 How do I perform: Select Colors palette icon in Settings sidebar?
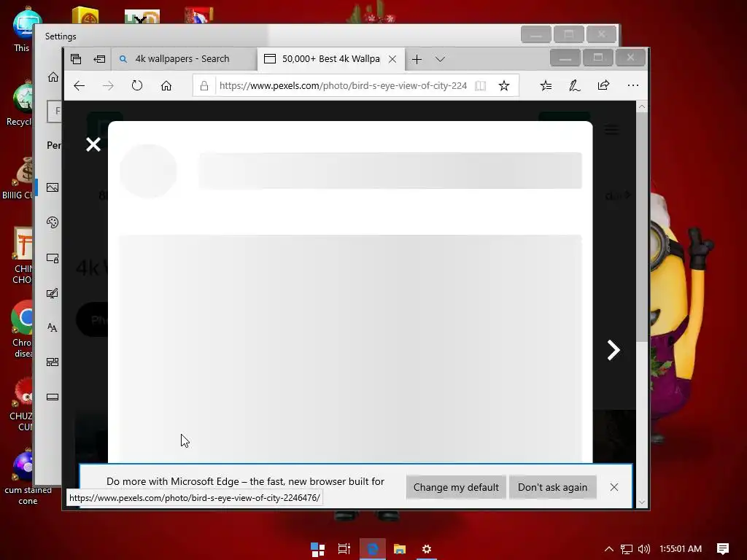(53, 222)
